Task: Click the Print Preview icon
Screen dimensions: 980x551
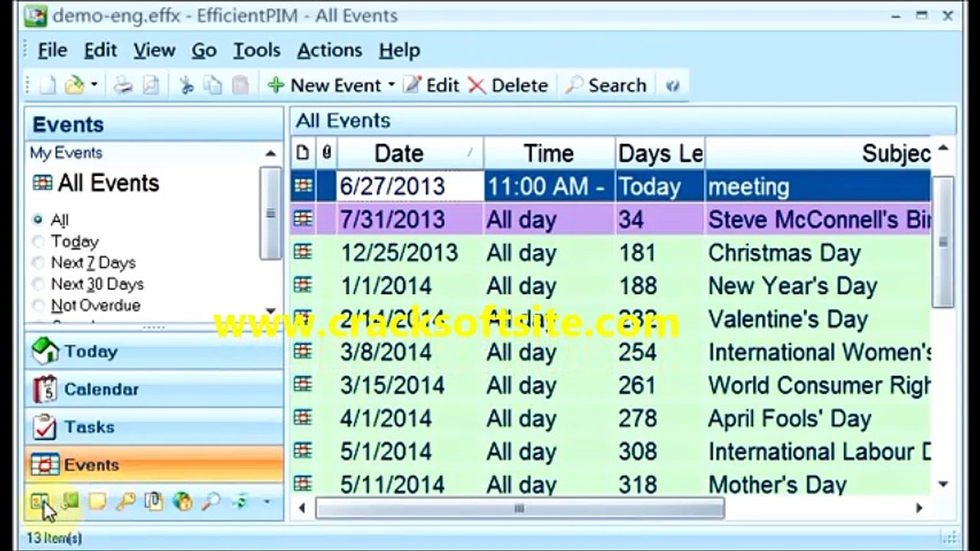Action: point(151,85)
